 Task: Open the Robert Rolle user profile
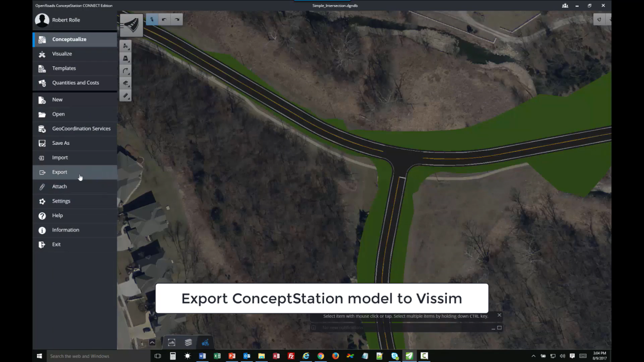pos(74,20)
